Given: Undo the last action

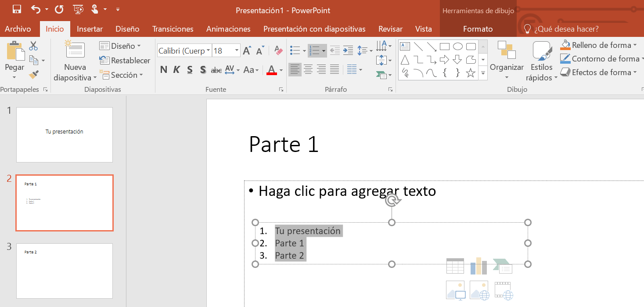Looking at the screenshot, I should 36,9.
